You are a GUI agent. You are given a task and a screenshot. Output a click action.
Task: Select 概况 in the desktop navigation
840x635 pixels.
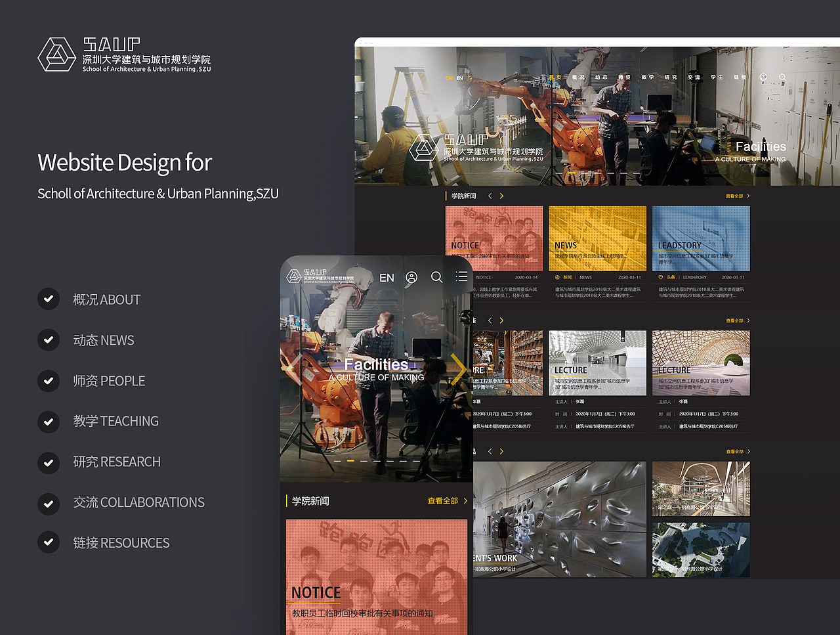[578, 77]
